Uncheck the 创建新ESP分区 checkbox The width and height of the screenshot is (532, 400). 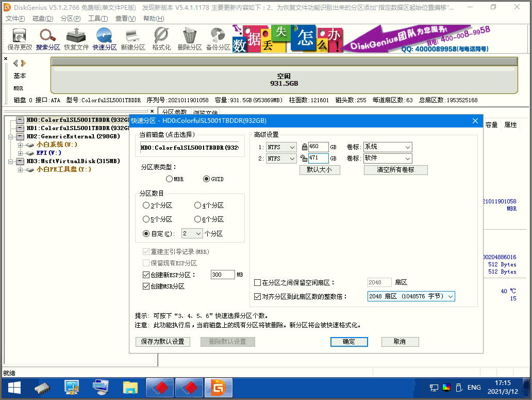point(146,275)
